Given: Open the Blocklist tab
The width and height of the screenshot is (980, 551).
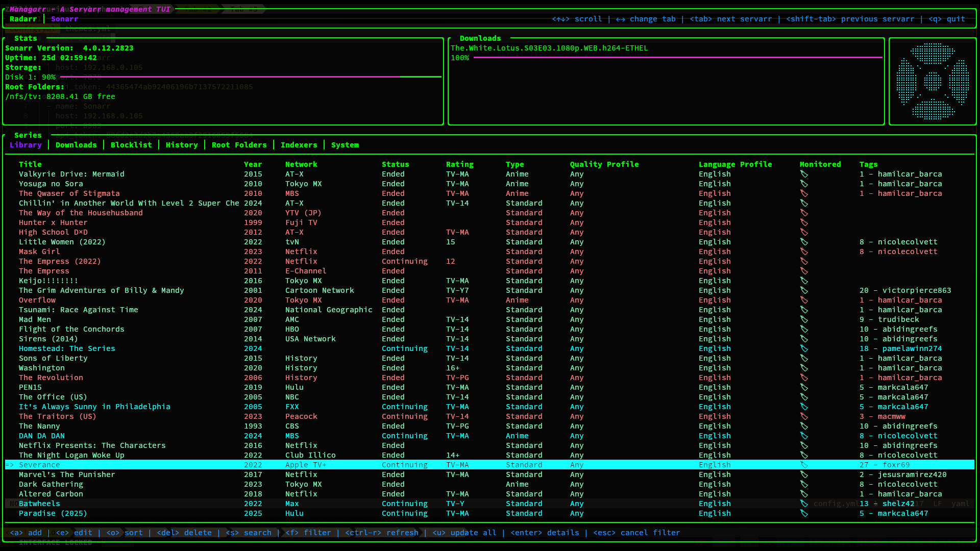Looking at the screenshot, I should pos(131,145).
